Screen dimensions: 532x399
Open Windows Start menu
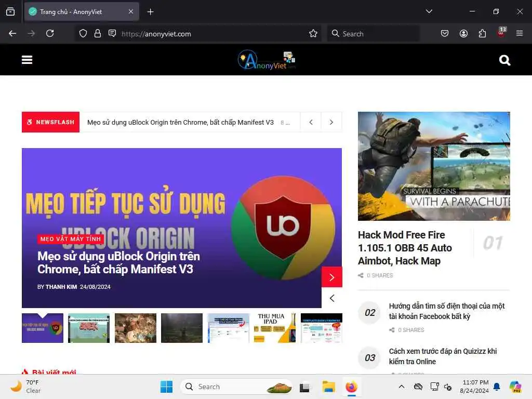click(x=166, y=387)
